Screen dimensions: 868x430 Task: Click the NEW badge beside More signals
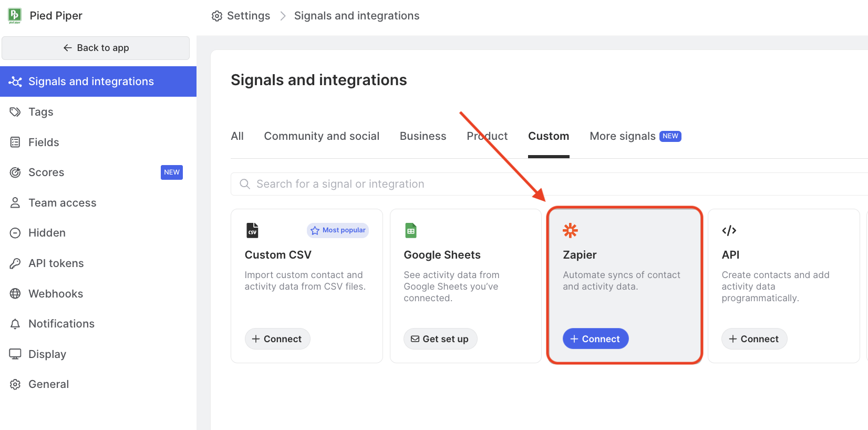pos(670,136)
